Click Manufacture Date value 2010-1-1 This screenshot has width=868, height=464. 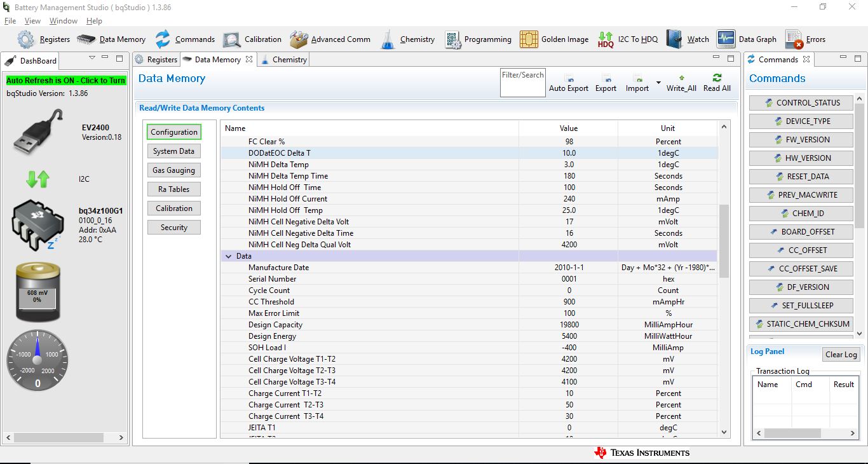click(x=569, y=268)
